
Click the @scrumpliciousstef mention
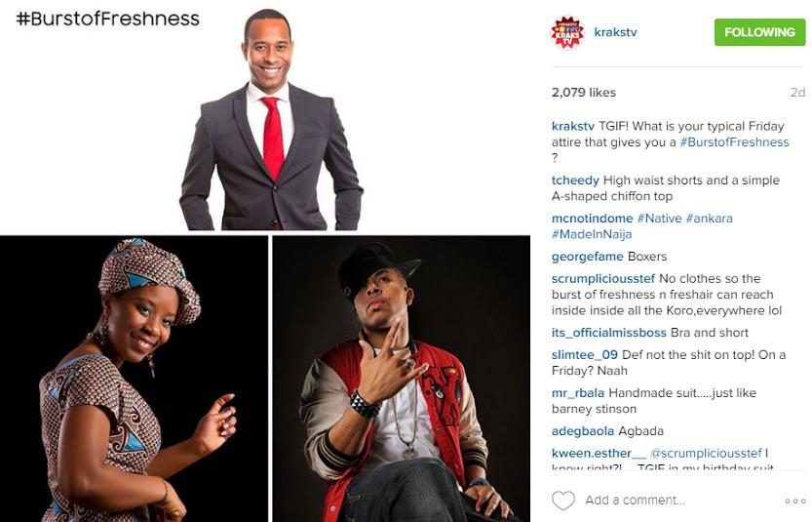[x=706, y=454]
